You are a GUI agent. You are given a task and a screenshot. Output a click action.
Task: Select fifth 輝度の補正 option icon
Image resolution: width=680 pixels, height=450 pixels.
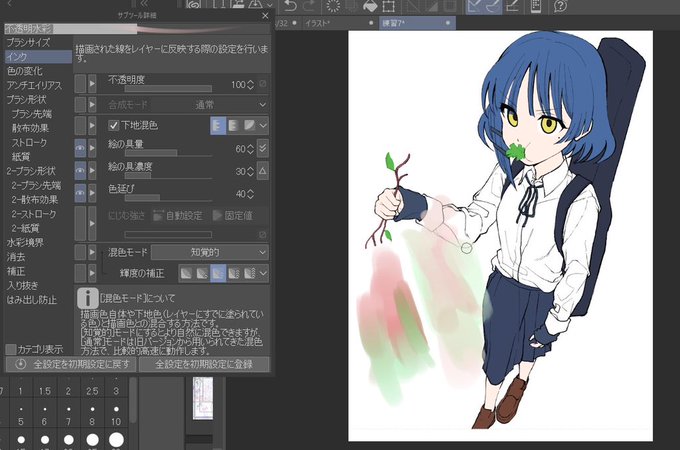[x=249, y=274]
